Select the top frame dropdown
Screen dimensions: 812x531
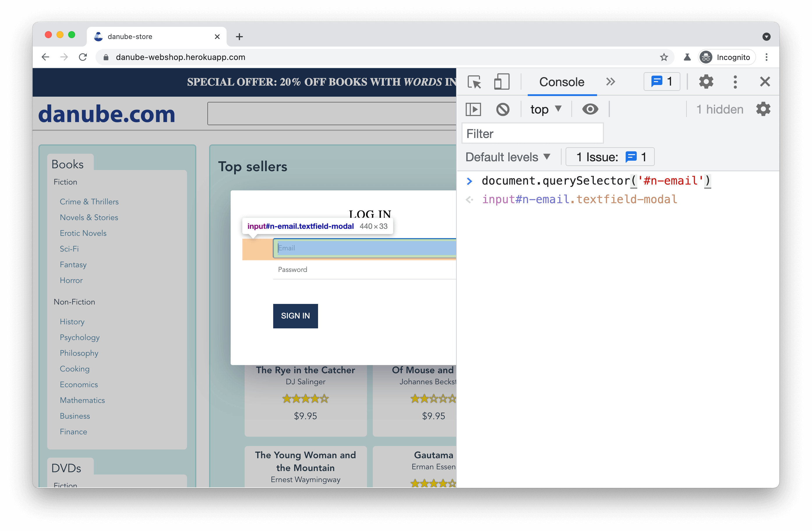click(543, 109)
